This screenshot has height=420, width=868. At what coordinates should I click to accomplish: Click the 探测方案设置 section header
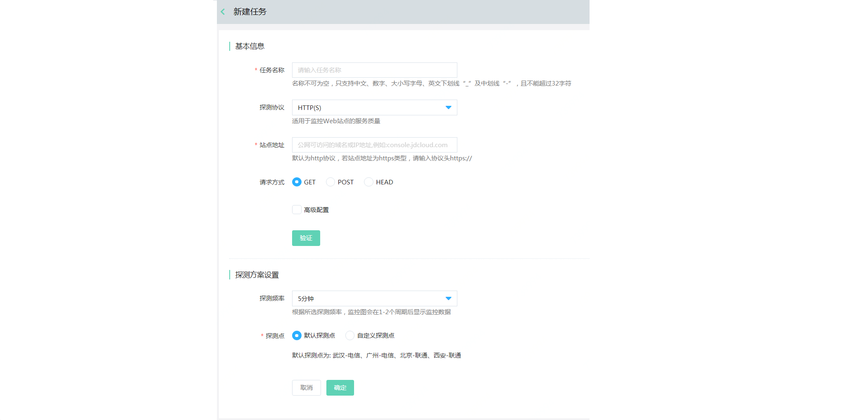click(x=257, y=274)
